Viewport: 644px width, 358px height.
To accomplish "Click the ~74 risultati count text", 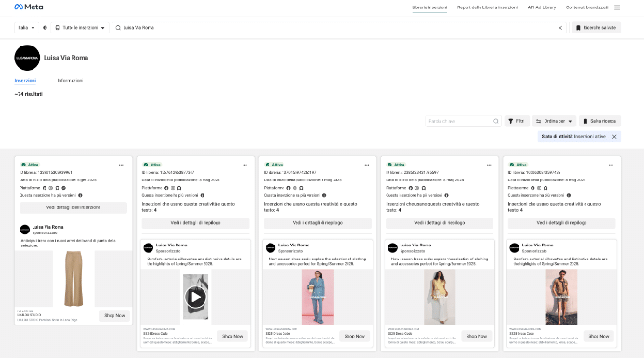I will [28, 94].
